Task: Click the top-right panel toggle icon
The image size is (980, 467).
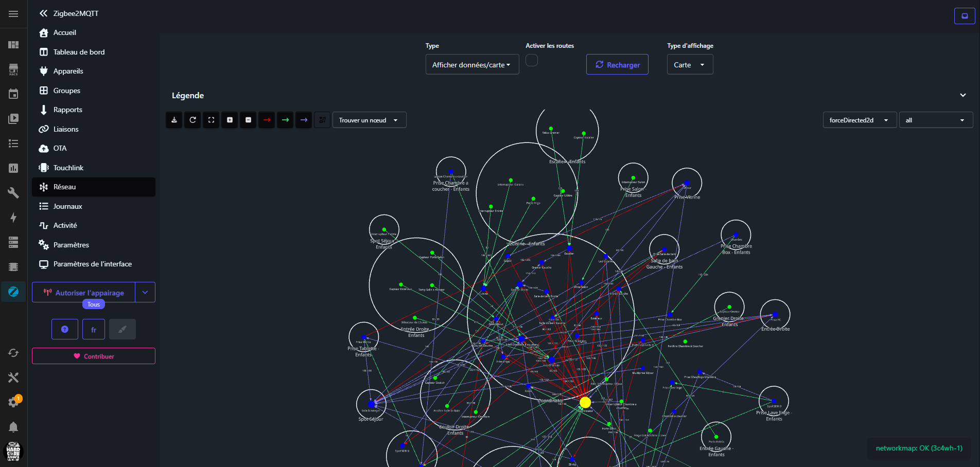Action: click(x=964, y=16)
